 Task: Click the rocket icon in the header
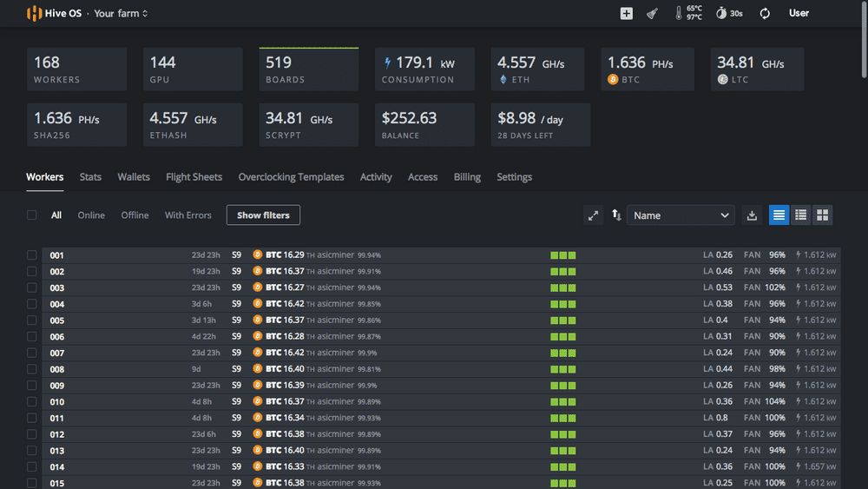[652, 13]
